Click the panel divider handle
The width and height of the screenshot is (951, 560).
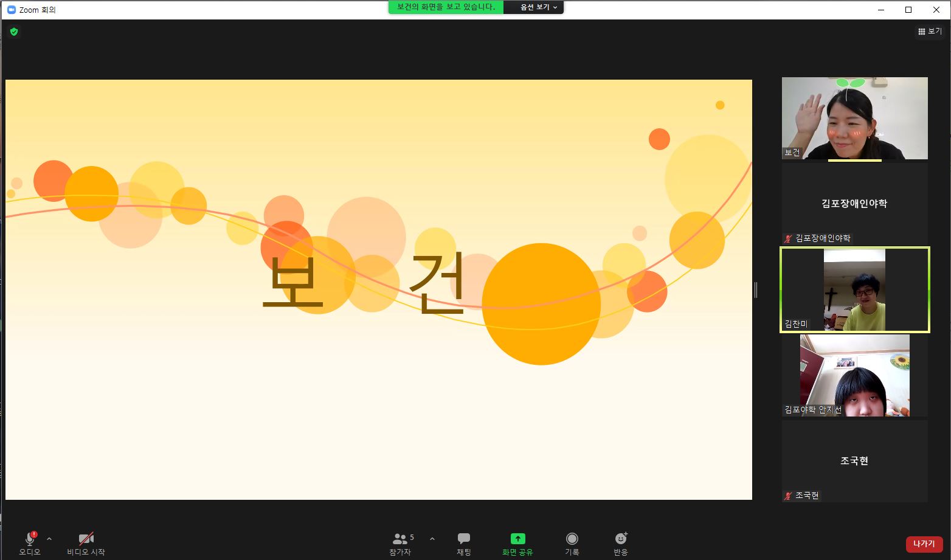756,290
